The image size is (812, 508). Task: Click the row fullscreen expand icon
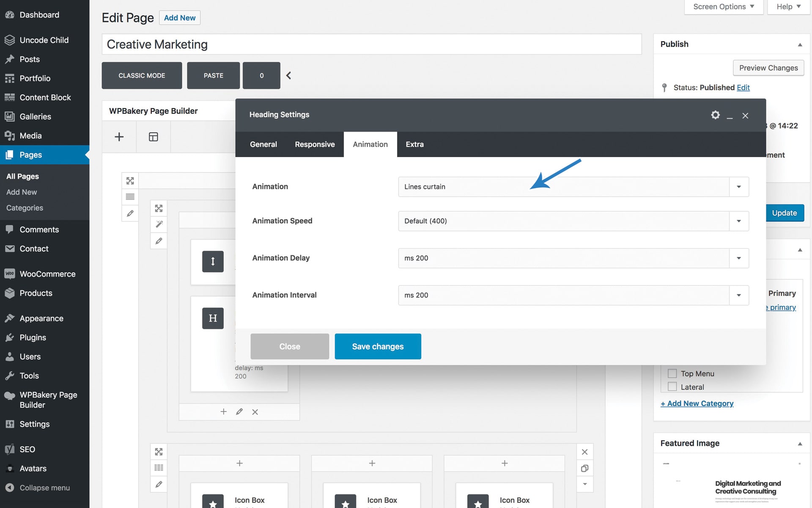[x=130, y=181]
